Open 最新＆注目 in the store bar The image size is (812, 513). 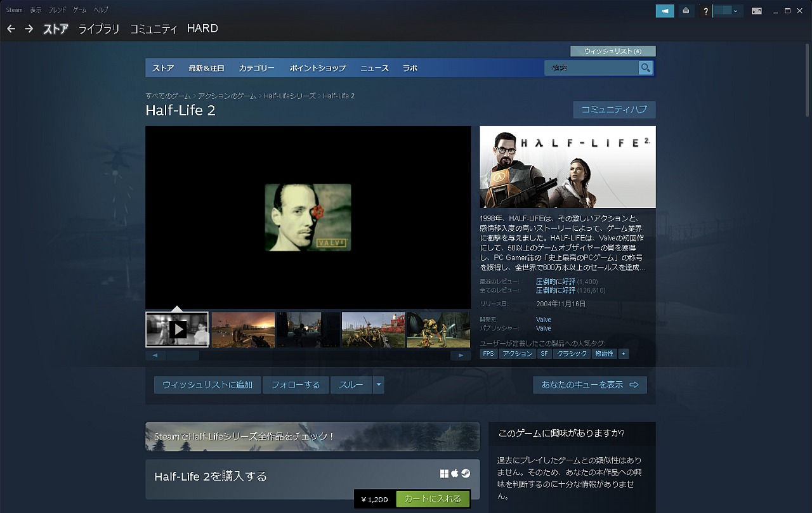pyautogui.click(x=206, y=68)
